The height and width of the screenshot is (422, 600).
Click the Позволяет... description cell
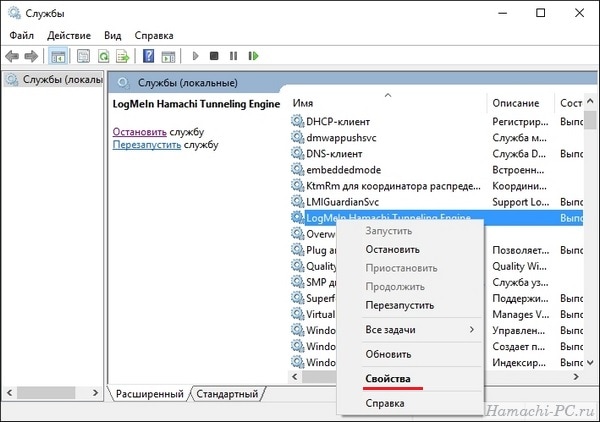point(520,250)
